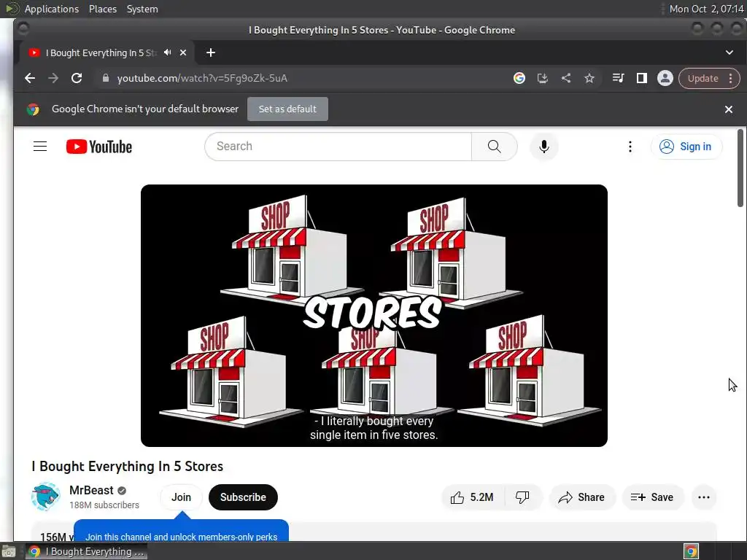Open more actions ellipsis next to Save
747x560 pixels.
704,497
